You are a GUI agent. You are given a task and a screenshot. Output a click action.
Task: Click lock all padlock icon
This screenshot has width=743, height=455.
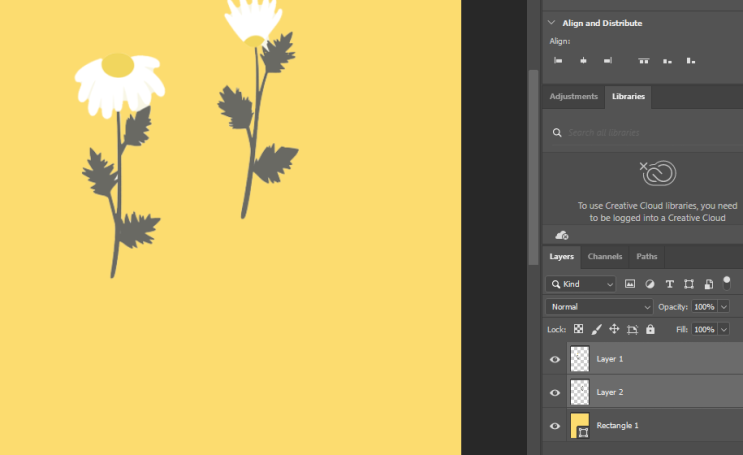pyautogui.click(x=650, y=329)
